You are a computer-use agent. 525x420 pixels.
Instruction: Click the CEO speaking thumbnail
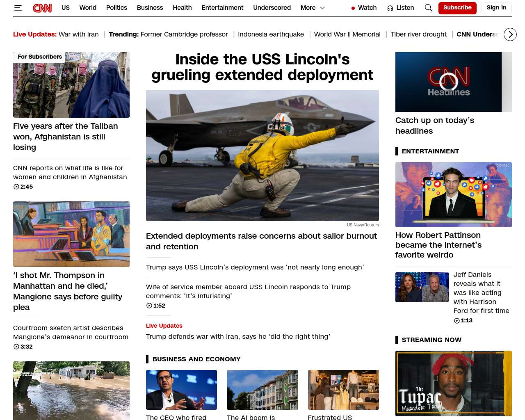pyautogui.click(x=181, y=390)
